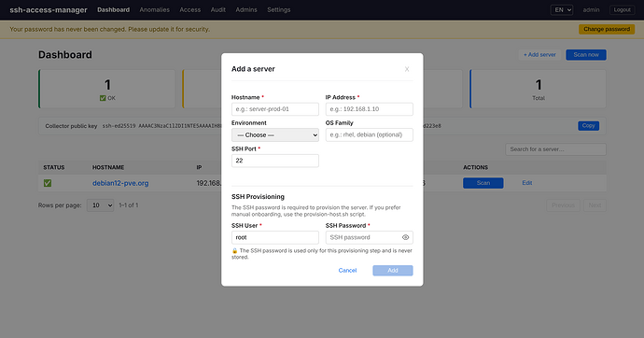Screen dimensions: 644x338
Task: Focus the OS Family input field
Action: (x=370, y=134)
